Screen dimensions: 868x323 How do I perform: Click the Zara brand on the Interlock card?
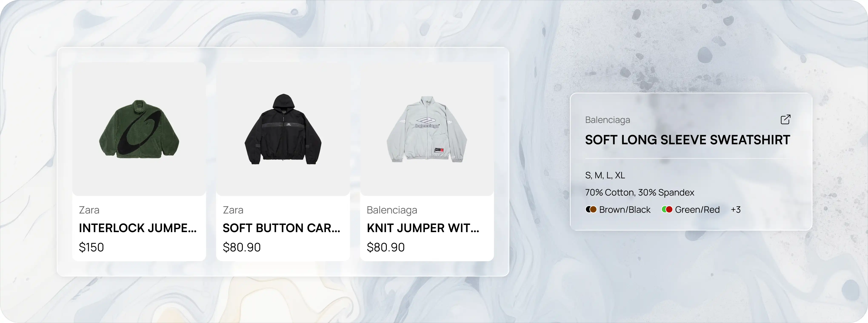click(89, 210)
